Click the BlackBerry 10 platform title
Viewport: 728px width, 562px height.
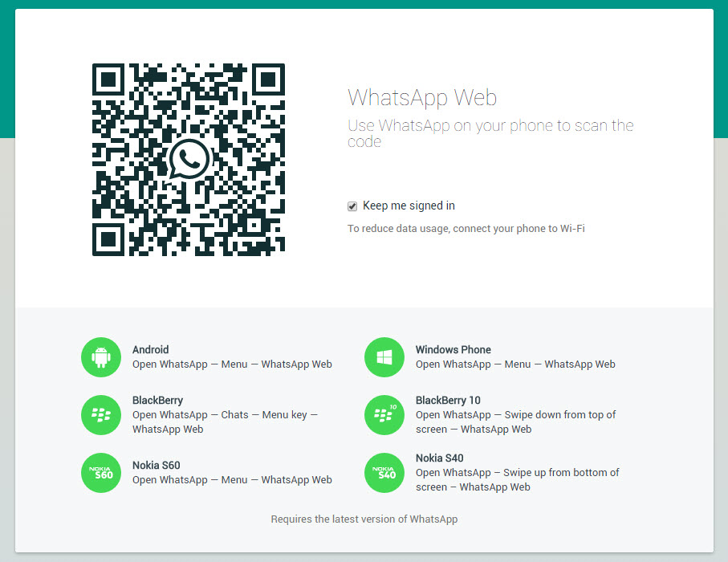point(448,401)
